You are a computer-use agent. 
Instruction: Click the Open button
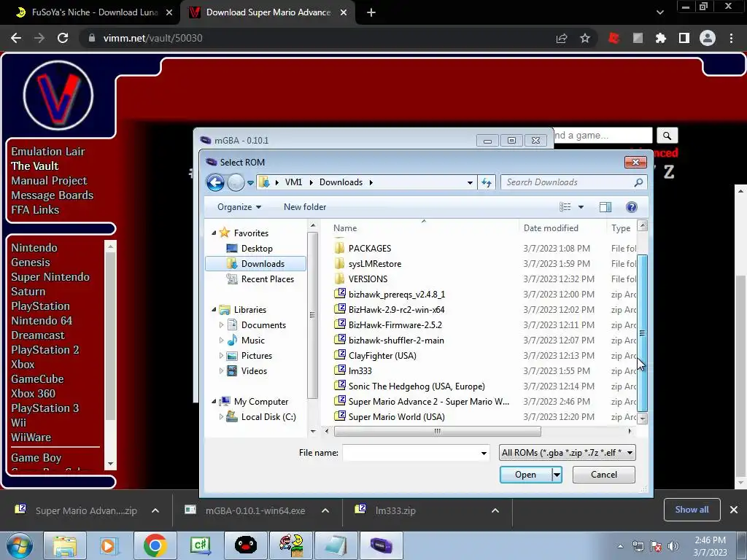[x=525, y=475]
